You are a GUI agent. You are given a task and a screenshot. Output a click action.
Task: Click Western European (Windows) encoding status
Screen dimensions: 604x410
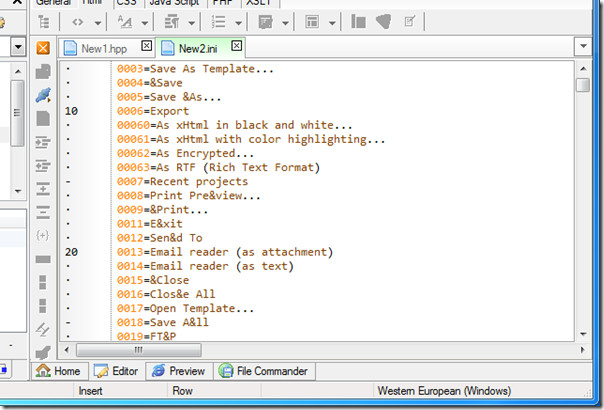click(444, 391)
